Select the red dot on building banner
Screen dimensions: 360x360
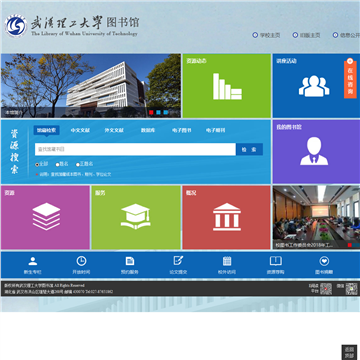pyautogui.click(x=151, y=112)
